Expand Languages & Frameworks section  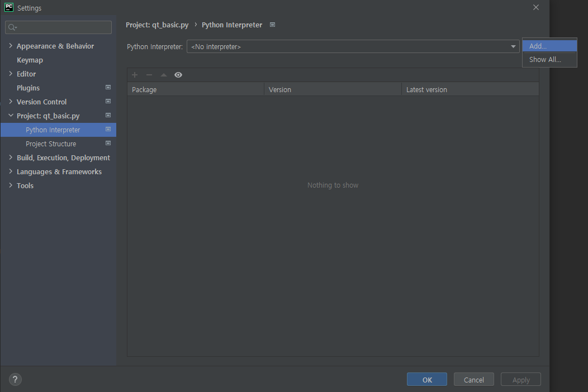point(11,171)
